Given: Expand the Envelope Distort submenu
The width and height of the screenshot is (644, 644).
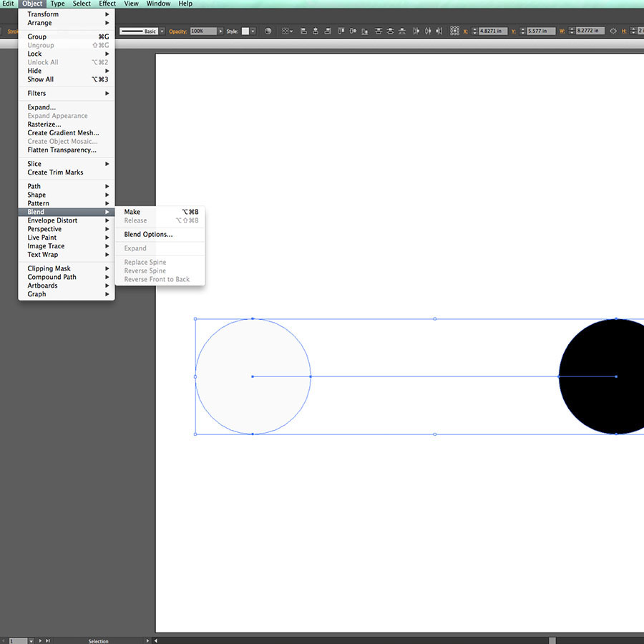Looking at the screenshot, I should (66, 220).
